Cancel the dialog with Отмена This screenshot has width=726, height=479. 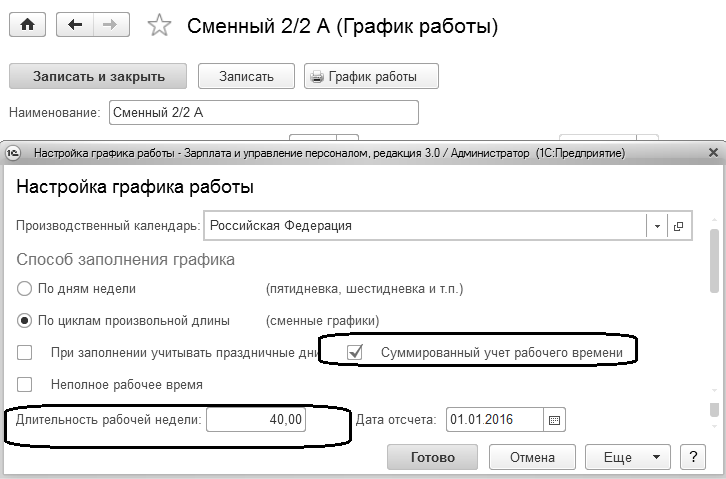[532, 457]
